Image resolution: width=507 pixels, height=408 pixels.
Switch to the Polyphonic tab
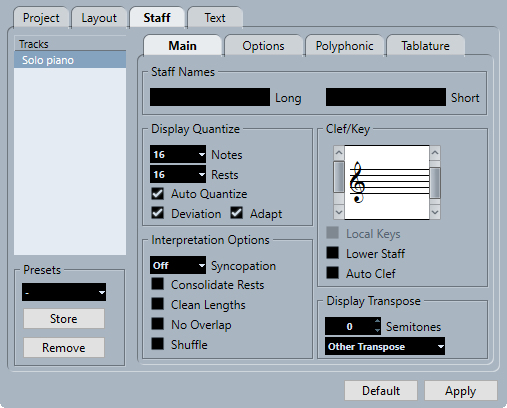coord(345,46)
